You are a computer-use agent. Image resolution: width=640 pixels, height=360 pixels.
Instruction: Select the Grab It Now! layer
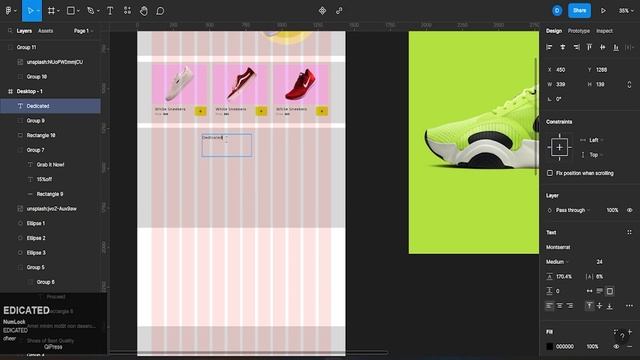50,164
